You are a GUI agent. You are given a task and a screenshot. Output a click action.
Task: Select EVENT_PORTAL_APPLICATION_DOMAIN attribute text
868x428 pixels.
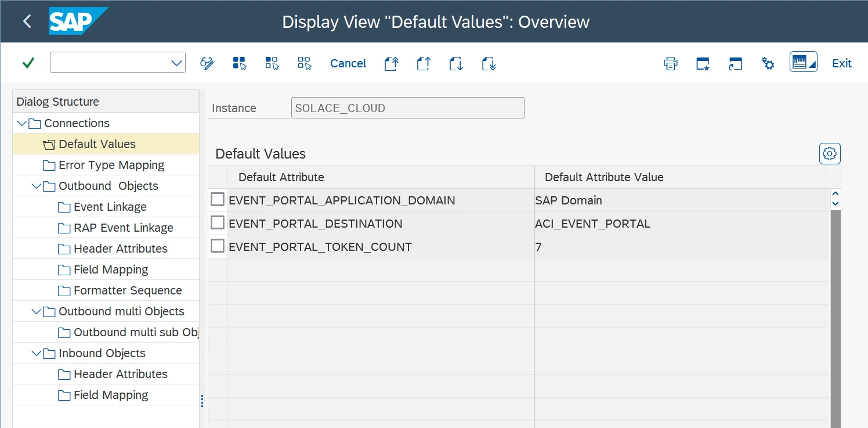pos(342,200)
